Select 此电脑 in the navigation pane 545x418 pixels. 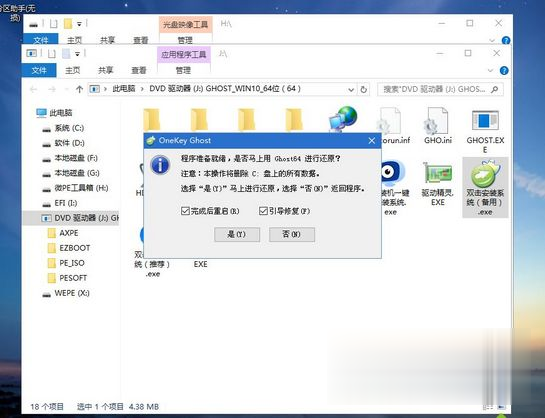tap(61, 113)
